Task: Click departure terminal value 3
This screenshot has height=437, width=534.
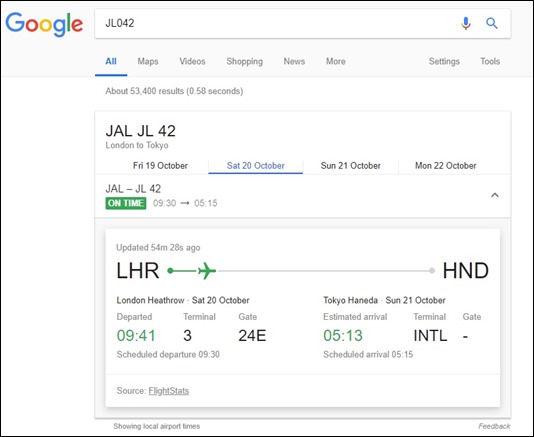Action: pos(187,335)
